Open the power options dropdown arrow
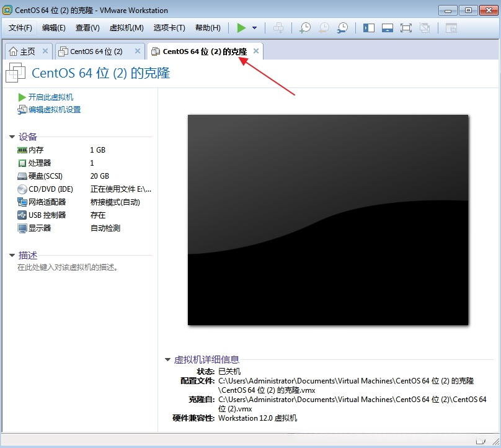 click(x=255, y=28)
